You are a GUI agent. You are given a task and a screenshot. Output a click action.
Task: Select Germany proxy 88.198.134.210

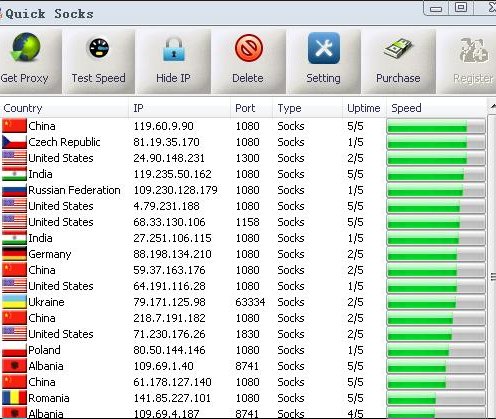click(x=243, y=254)
